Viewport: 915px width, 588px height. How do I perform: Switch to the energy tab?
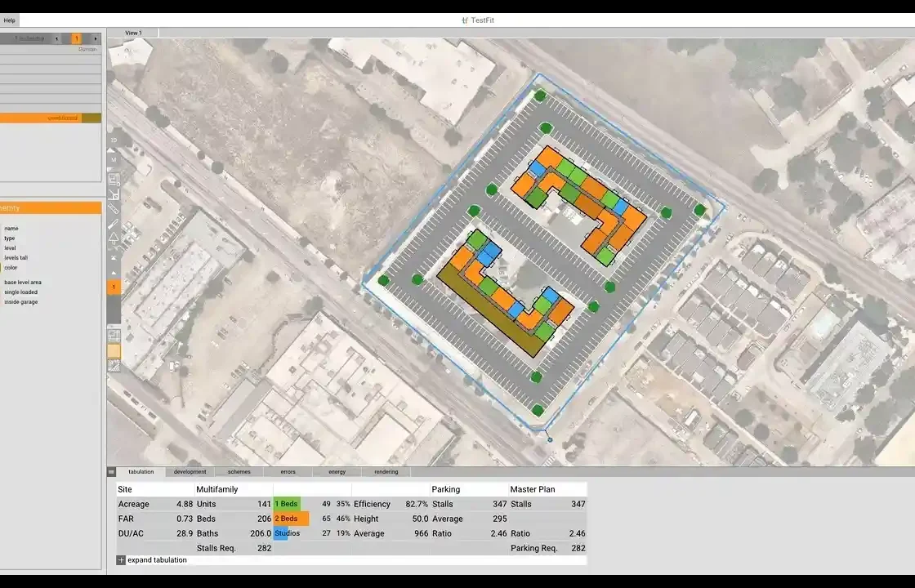pos(337,472)
